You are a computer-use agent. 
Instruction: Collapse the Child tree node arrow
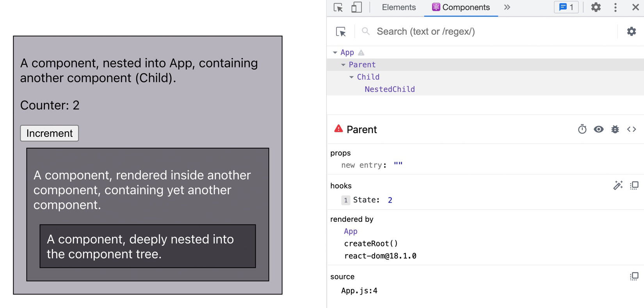pyautogui.click(x=351, y=77)
